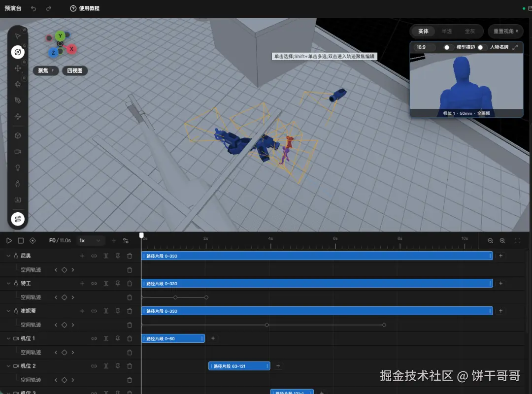Click the red X axis gizmo
Screen dimensions: 532x394
pyautogui.click(x=71, y=49)
